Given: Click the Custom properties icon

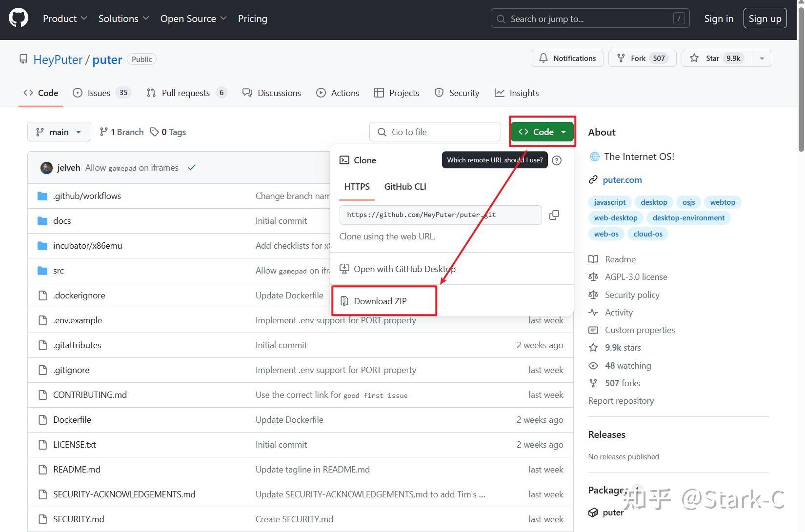Looking at the screenshot, I should point(593,330).
